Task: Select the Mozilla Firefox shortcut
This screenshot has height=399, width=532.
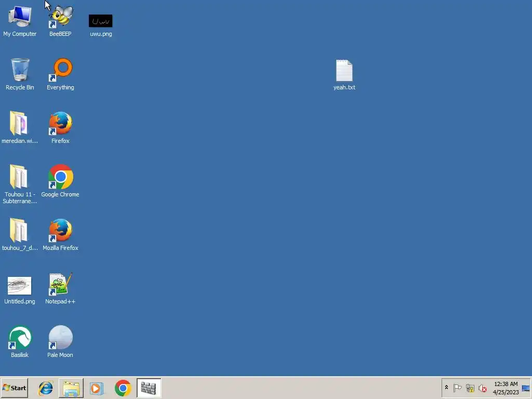Action: pos(60,235)
